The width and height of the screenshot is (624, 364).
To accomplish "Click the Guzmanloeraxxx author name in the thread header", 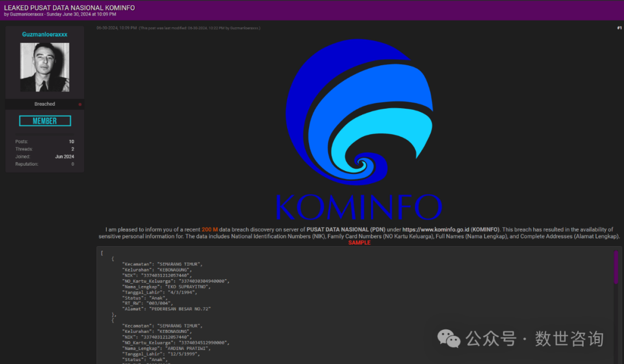I will 27,14.
